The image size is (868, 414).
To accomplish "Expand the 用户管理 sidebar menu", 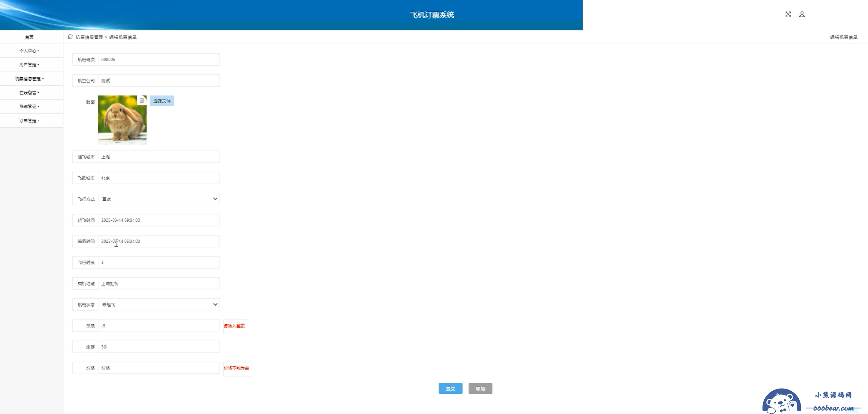I will point(29,65).
